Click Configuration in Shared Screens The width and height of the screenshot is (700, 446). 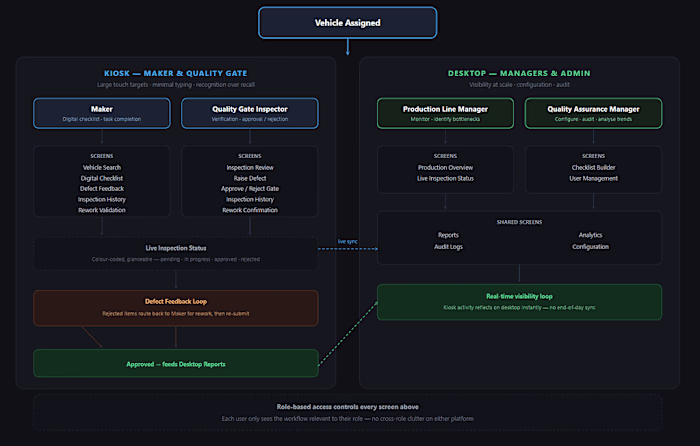coord(590,247)
